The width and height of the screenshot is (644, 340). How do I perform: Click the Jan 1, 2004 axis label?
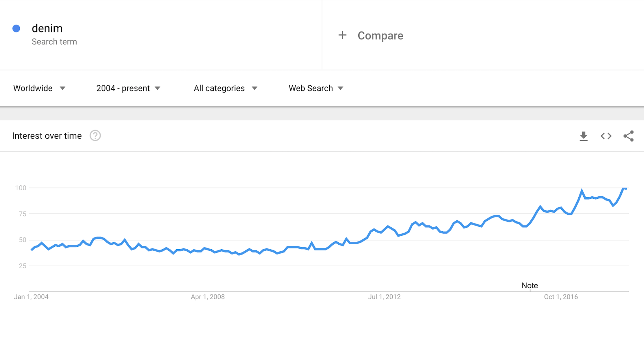(x=31, y=297)
